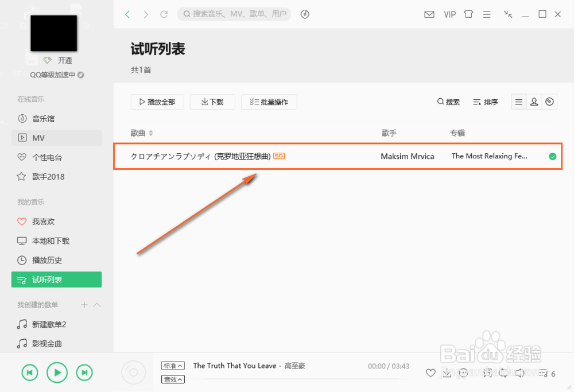This screenshot has height=392, width=574.
Task: Switch to artist view icon
Action: pyautogui.click(x=534, y=102)
